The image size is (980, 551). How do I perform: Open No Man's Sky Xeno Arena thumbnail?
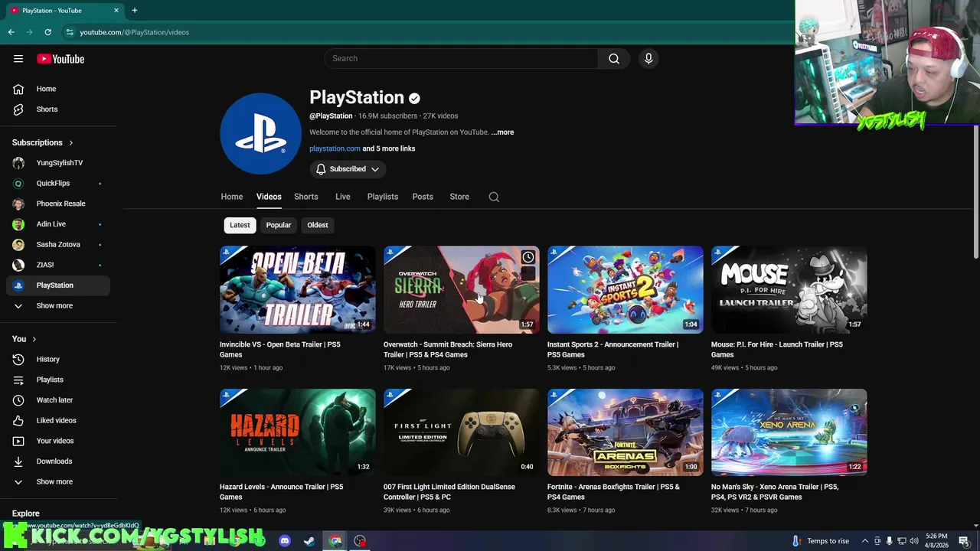pos(789,432)
